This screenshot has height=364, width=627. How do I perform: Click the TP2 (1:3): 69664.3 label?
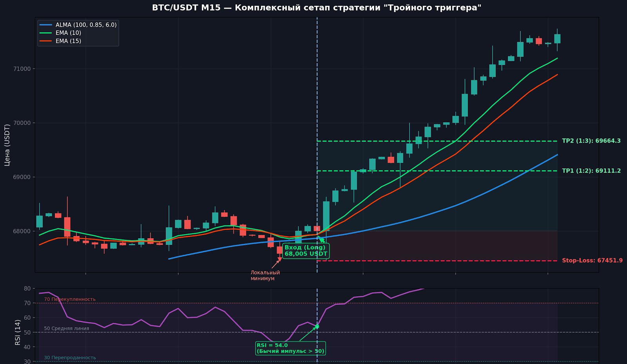591,141
